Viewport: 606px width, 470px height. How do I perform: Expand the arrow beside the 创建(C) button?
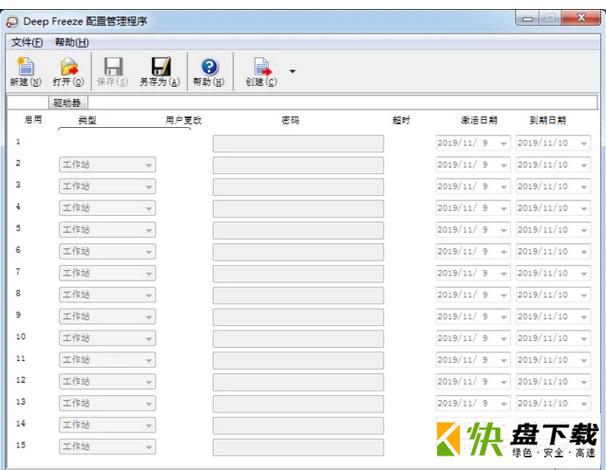[x=293, y=72]
